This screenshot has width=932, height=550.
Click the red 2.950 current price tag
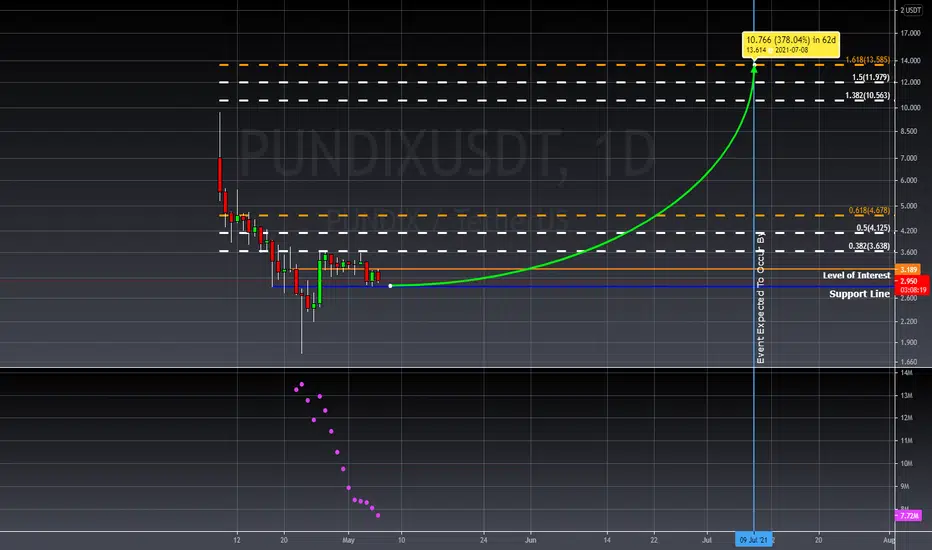tap(912, 285)
